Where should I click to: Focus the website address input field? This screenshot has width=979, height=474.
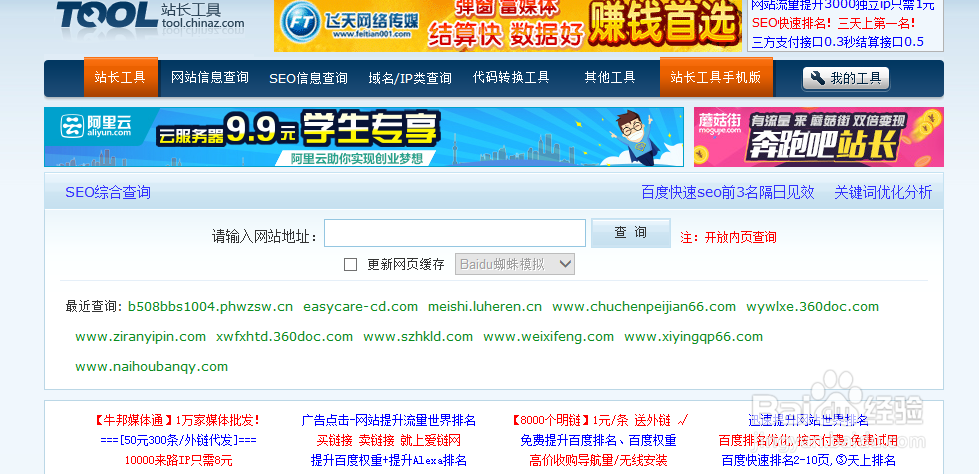click(455, 233)
